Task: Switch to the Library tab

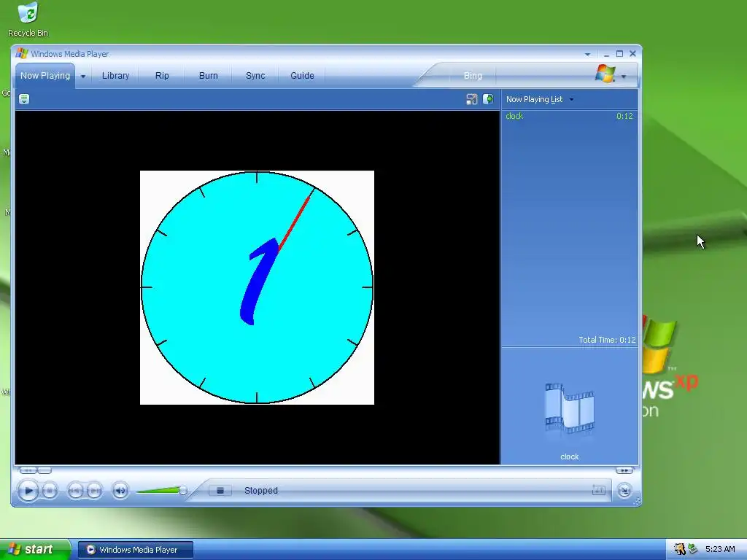Action: point(115,76)
